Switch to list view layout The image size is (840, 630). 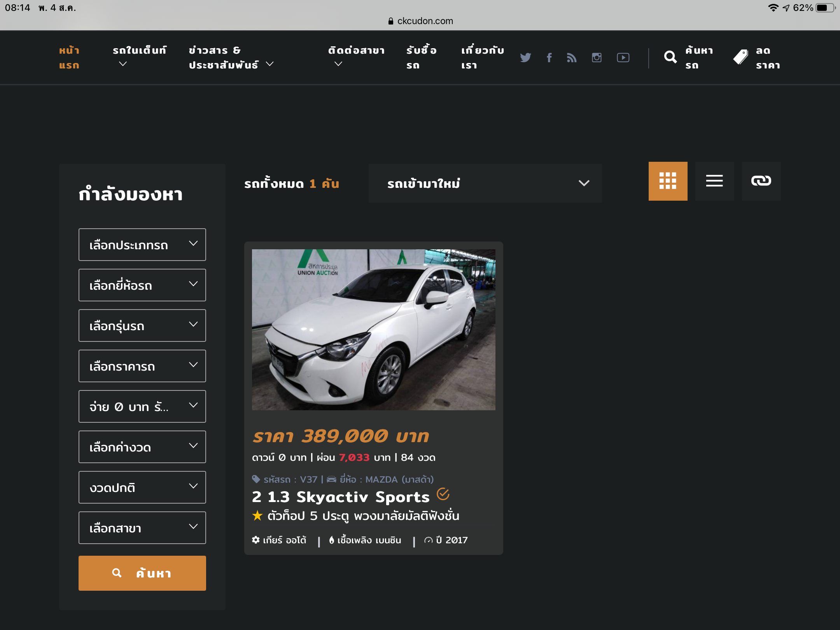(x=714, y=181)
